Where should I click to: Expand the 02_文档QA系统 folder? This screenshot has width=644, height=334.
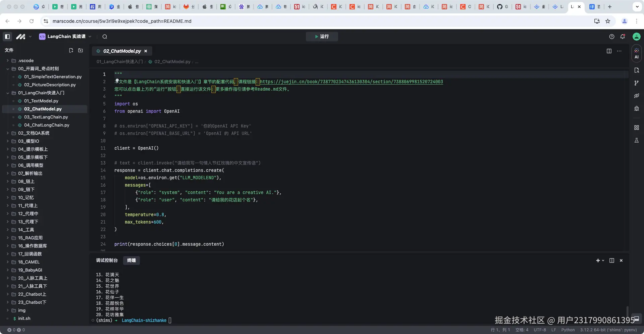tap(34, 133)
